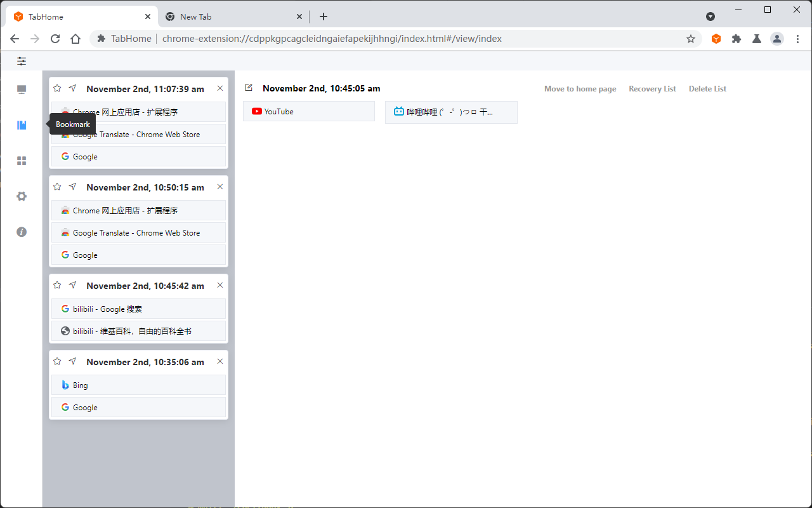
Task: Open Google entry in 11:07:39 am list
Action: point(138,156)
